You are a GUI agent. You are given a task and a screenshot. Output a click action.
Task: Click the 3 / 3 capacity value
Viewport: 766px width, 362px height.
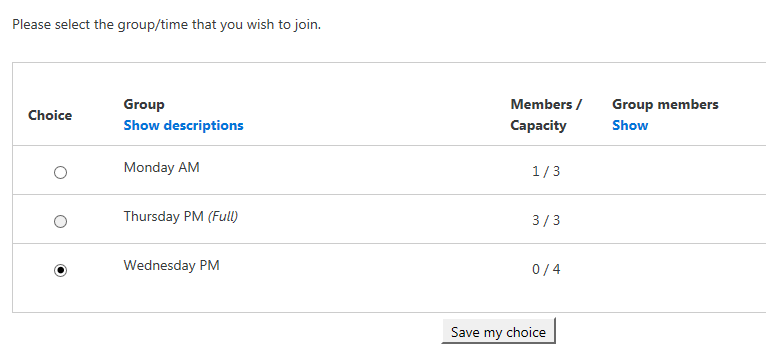click(x=546, y=221)
